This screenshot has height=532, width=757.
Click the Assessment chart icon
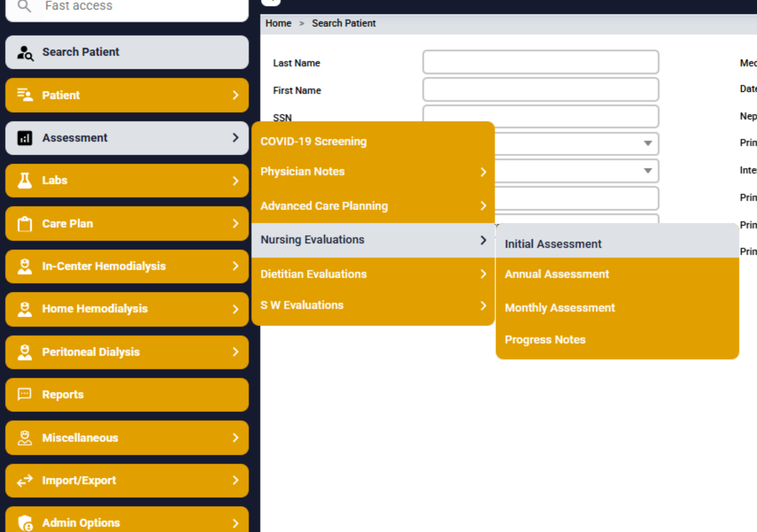[x=24, y=138]
